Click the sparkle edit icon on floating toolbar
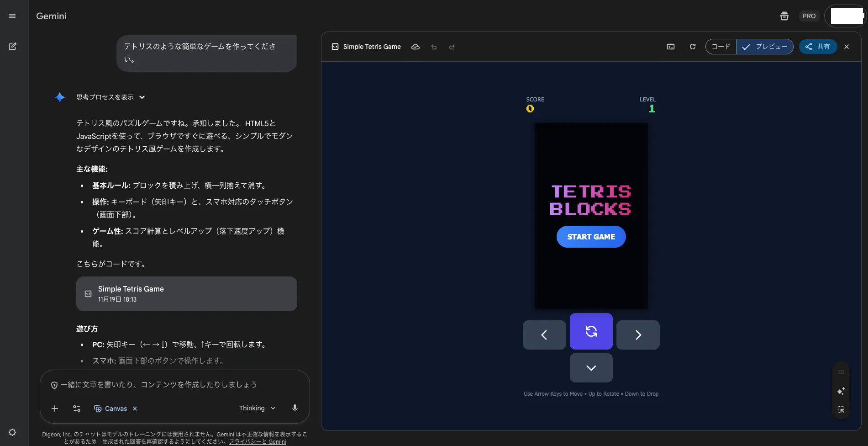Image resolution: width=868 pixels, height=446 pixels. pos(841,391)
